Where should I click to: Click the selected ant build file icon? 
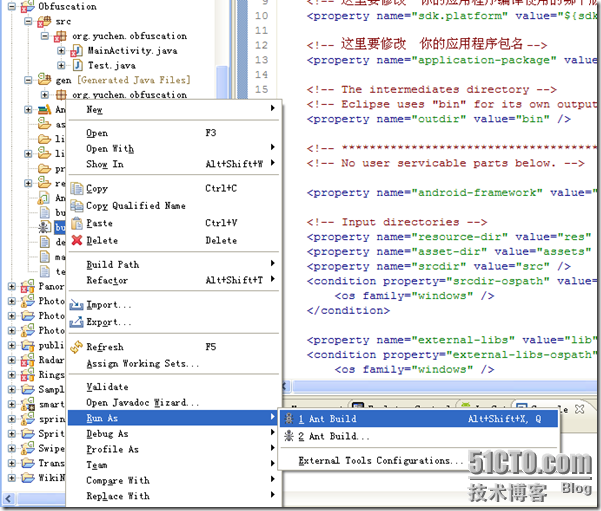(x=44, y=227)
